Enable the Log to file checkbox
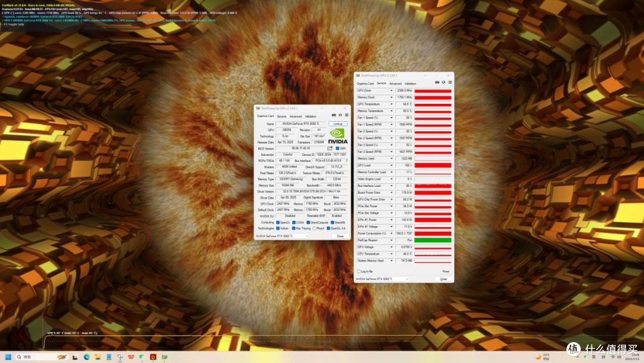This screenshot has height=363, width=644. pyautogui.click(x=359, y=271)
